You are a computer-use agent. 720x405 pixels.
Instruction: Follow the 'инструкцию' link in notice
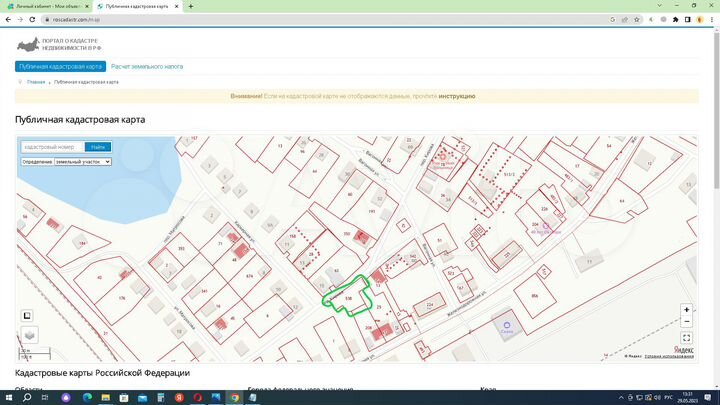[x=456, y=96]
